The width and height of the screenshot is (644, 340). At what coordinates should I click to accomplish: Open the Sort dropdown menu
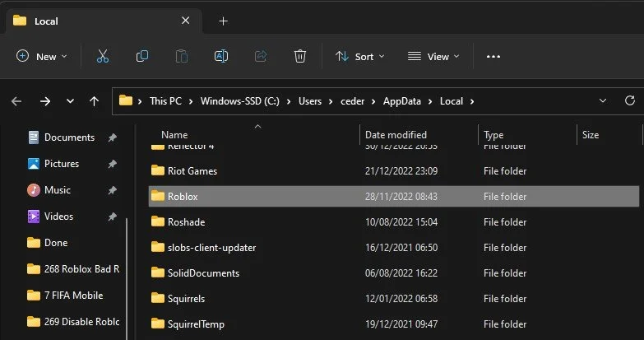(x=360, y=56)
